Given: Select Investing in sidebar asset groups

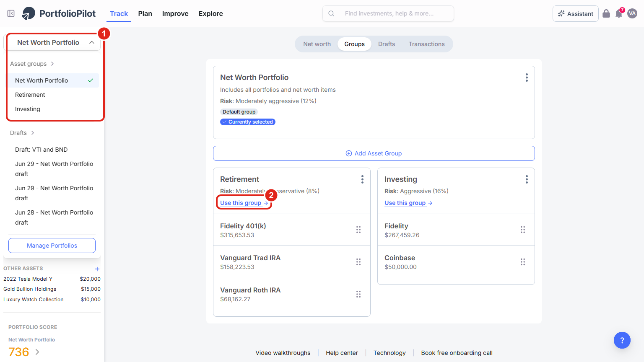Looking at the screenshot, I should (54, 109).
